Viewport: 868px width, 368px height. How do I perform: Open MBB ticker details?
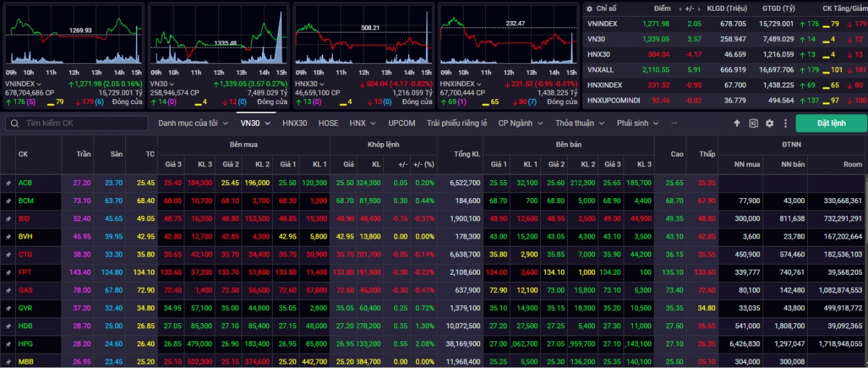pos(25,361)
